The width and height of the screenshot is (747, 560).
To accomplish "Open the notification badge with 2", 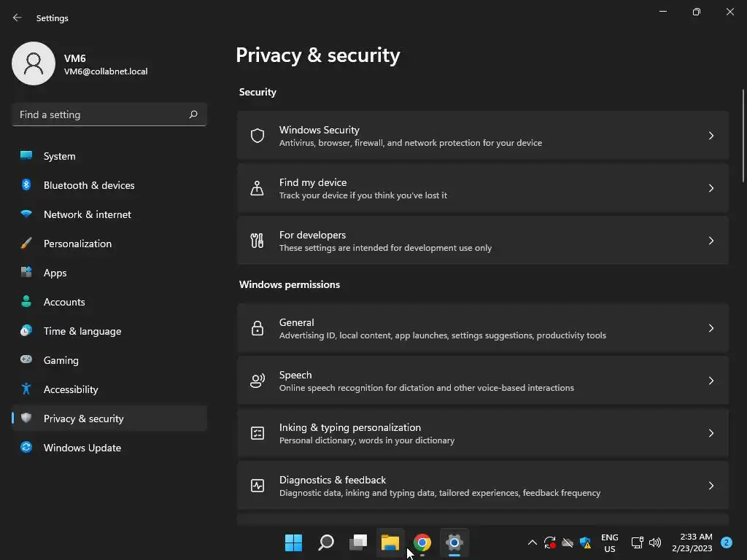I will [727, 542].
